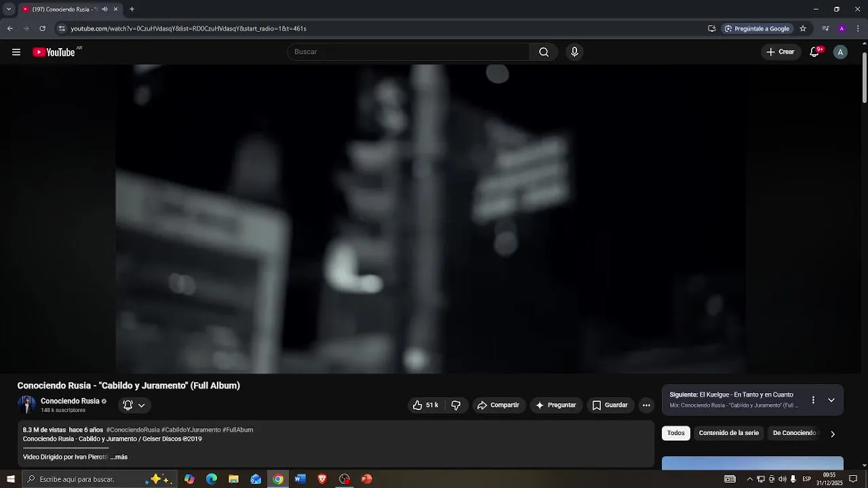This screenshot has width=868, height=488.
Task: Open File Explorer from taskbar
Action: tap(233, 479)
